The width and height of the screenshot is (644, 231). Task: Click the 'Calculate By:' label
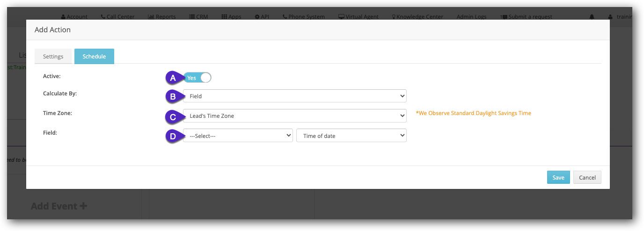[x=60, y=94]
